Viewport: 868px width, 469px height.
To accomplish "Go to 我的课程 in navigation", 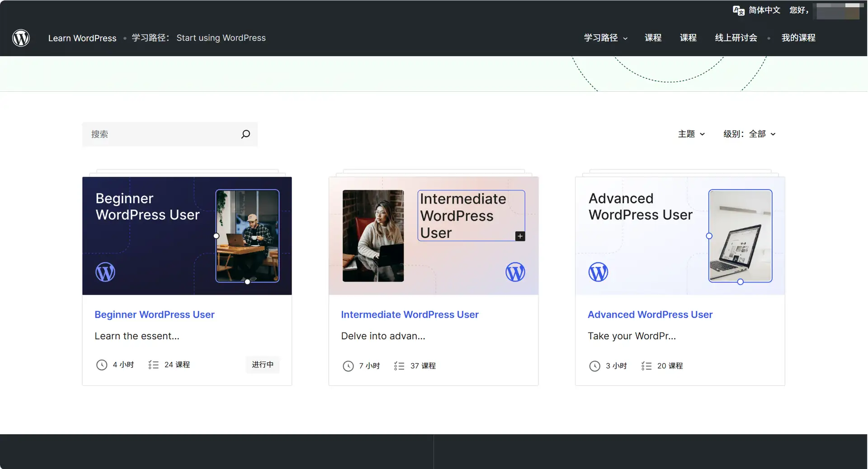I will tap(798, 38).
